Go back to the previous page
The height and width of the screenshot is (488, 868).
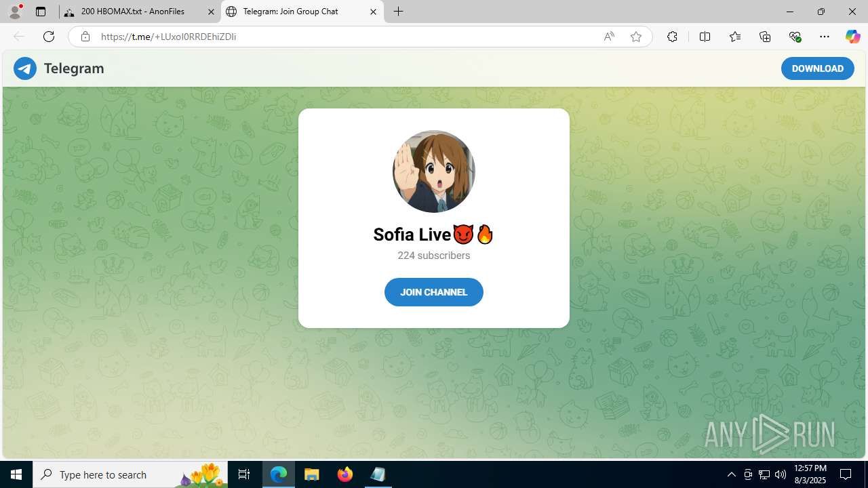pyautogui.click(x=19, y=37)
